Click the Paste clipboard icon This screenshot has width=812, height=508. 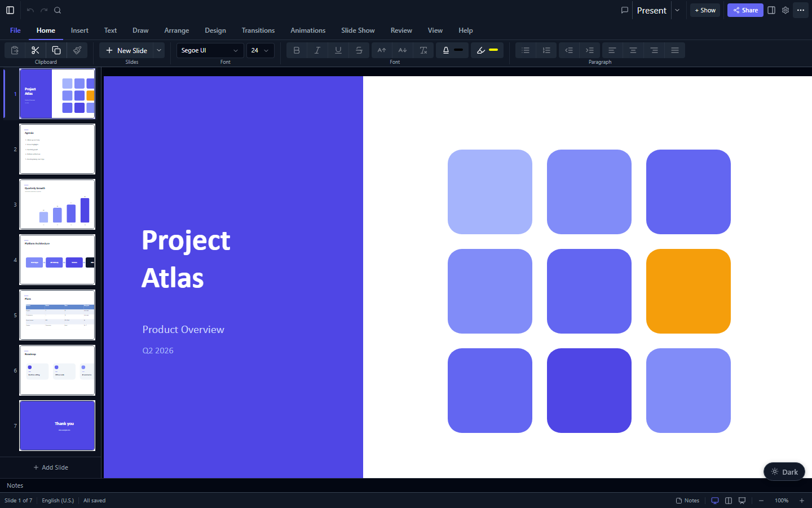click(x=15, y=50)
